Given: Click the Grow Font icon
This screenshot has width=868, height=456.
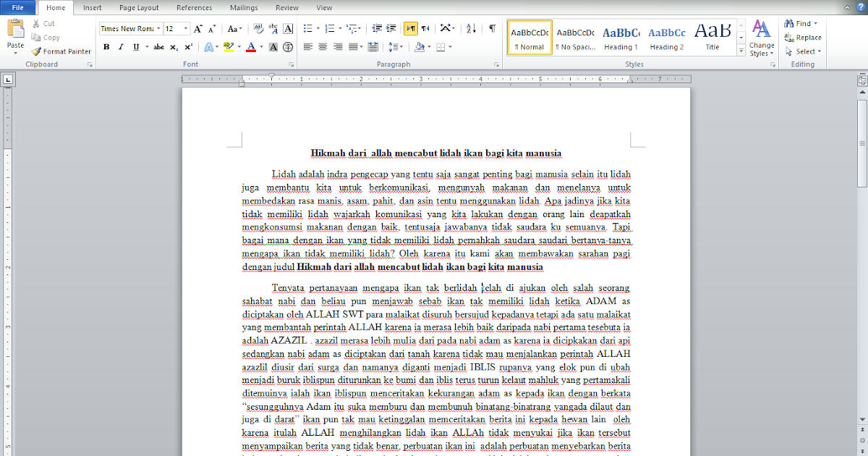Looking at the screenshot, I should tap(198, 29).
